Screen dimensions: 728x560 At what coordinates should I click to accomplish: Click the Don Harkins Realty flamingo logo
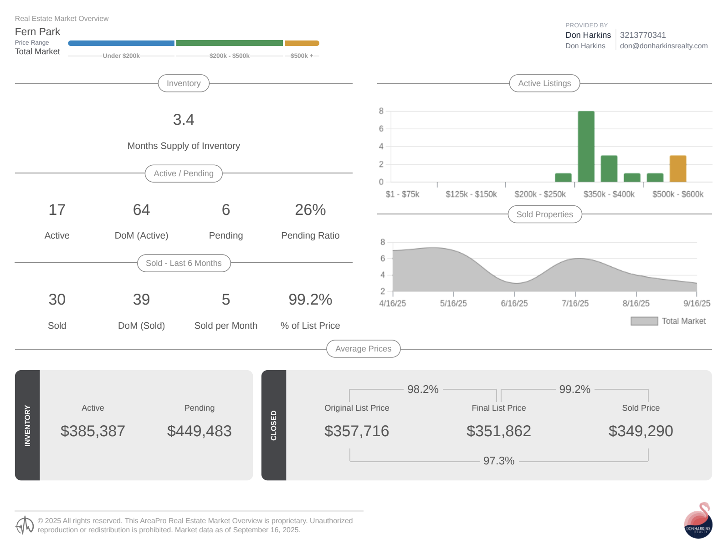698,521
